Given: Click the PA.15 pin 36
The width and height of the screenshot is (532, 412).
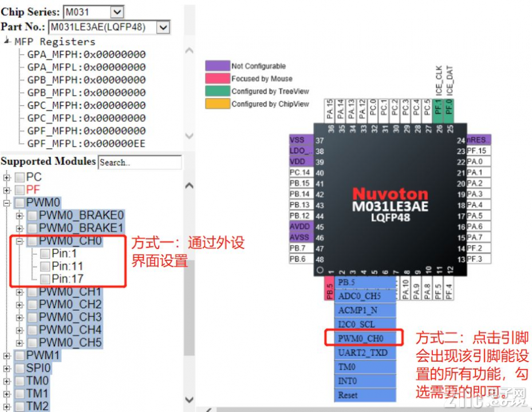Looking at the screenshot, I should pyautogui.click(x=329, y=111).
